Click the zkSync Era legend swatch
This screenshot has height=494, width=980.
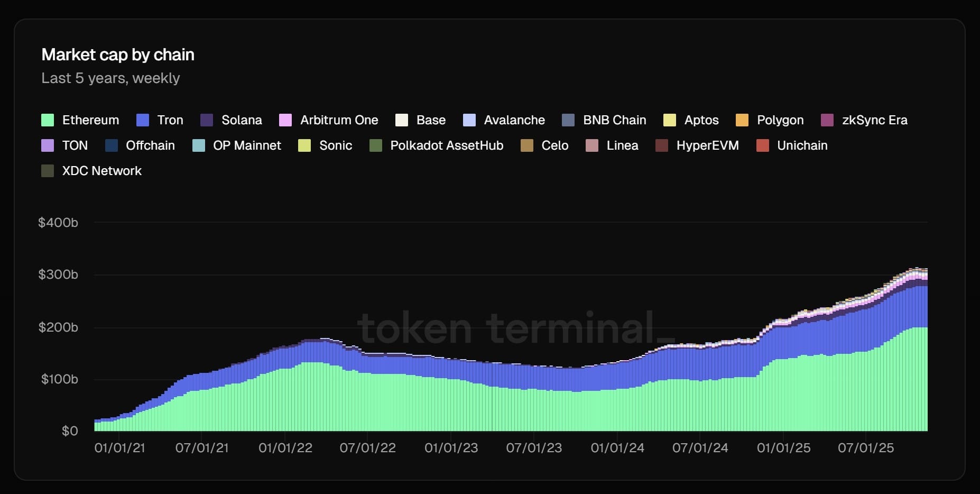coord(827,120)
